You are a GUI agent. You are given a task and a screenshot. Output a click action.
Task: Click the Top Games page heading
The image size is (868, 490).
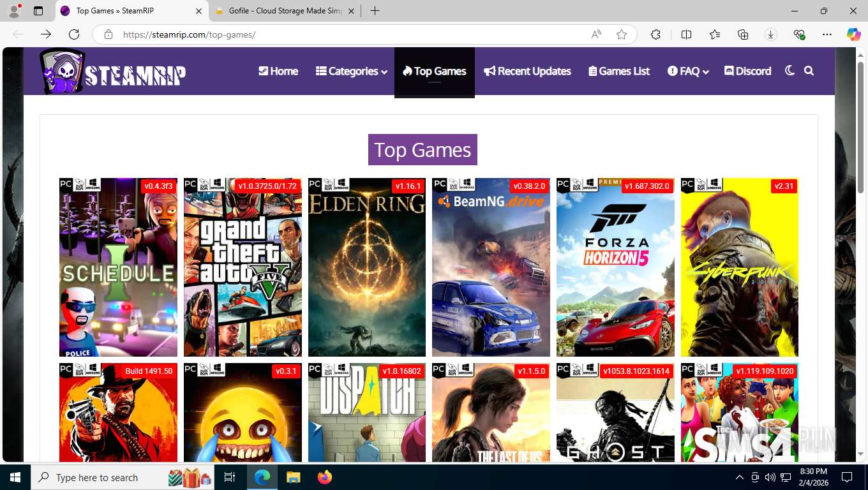pos(423,150)
